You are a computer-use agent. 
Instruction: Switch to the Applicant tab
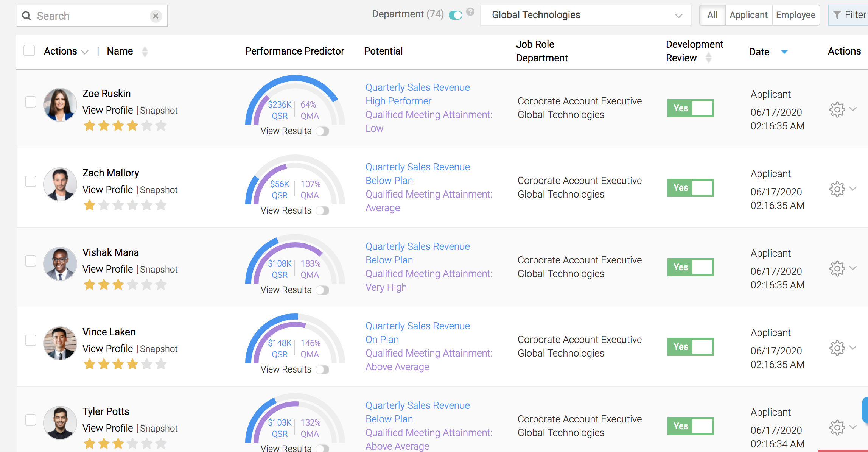click(x=748, y=15)
